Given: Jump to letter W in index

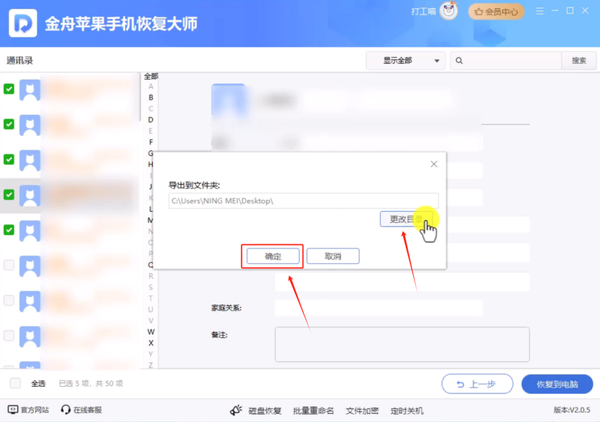Looking at the screenshot, I should 151,332.
